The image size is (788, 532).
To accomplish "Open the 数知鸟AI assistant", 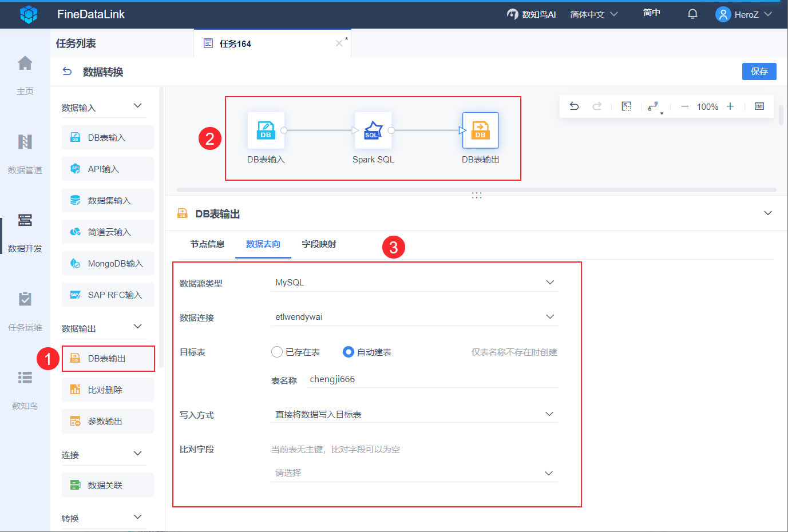I will click(531, 14).
